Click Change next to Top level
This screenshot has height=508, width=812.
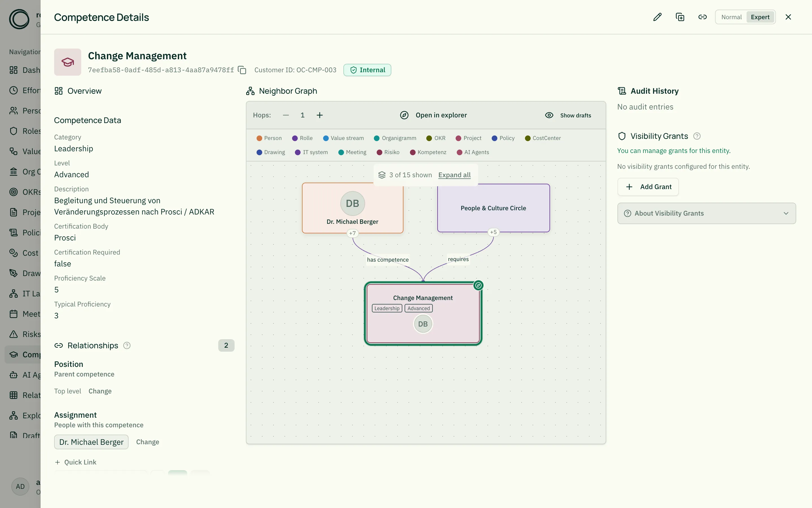pyautogui.click(x=100, y=391)
